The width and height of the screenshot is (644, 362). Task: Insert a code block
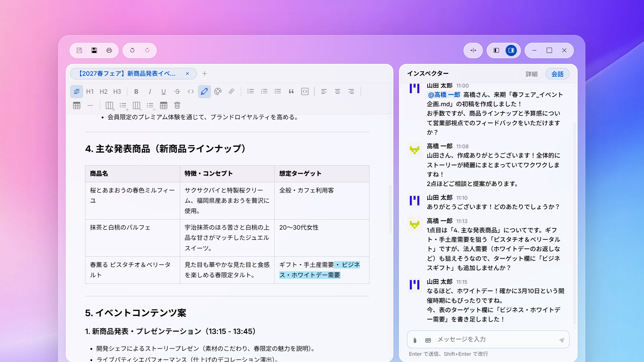tap(305, 92)
